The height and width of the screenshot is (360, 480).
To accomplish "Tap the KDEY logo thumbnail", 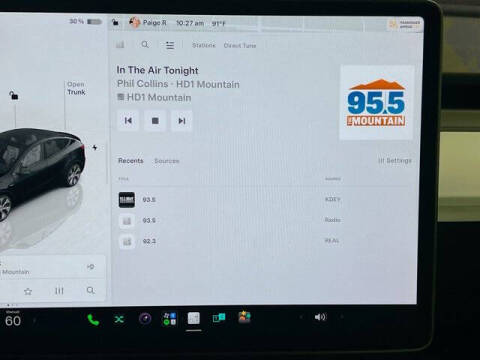I will (127, 200).
